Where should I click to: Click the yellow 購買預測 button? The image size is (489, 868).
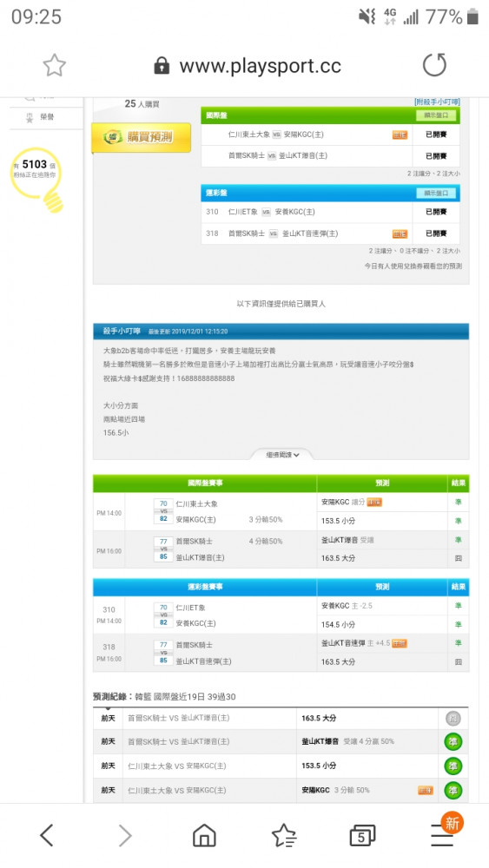[142, 137]
